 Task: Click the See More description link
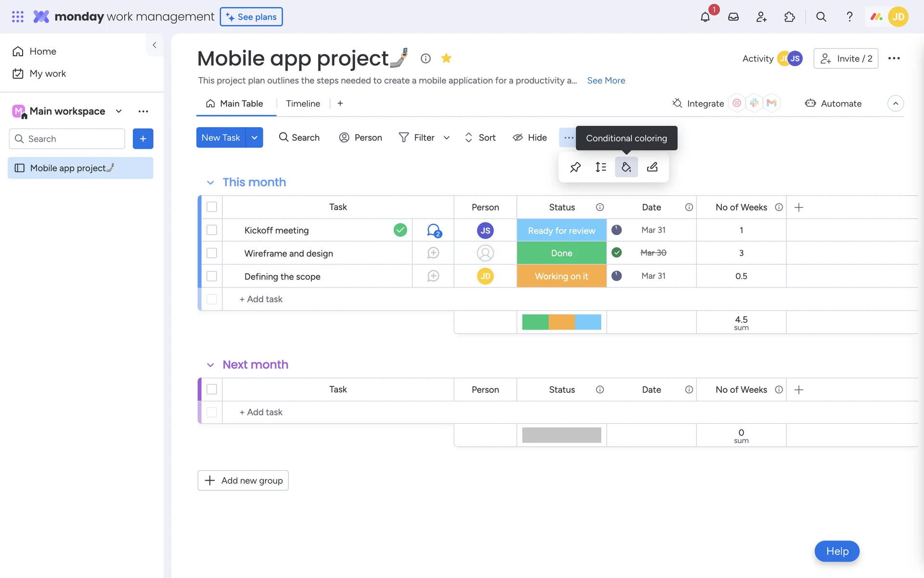click(x=606, y=80)
